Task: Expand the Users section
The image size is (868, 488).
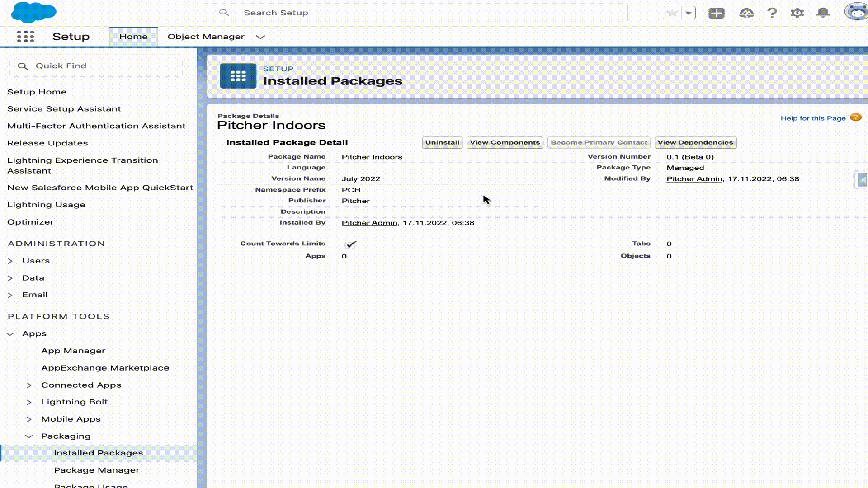Action: point(10,261)
